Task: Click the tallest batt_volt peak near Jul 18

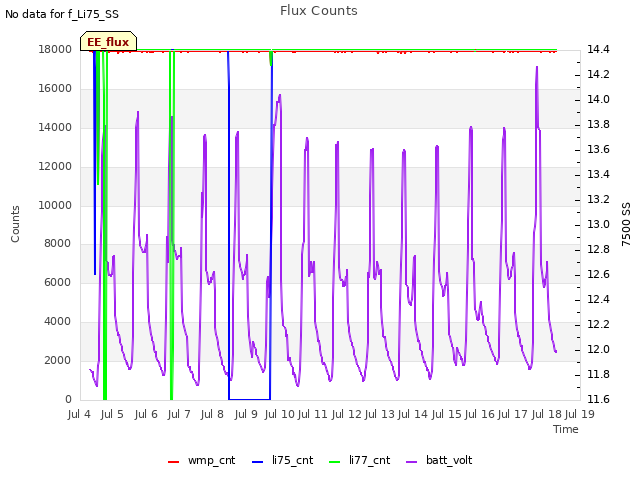Action: 537,67
